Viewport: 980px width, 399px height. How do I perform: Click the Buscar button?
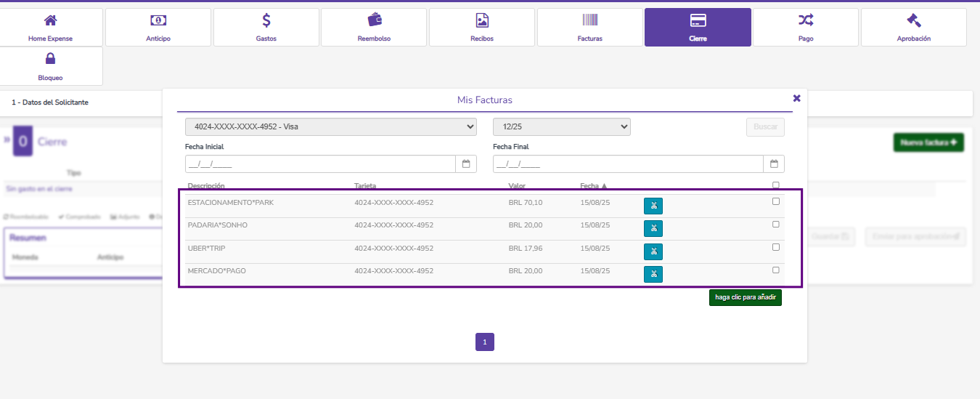coord(765,126)
